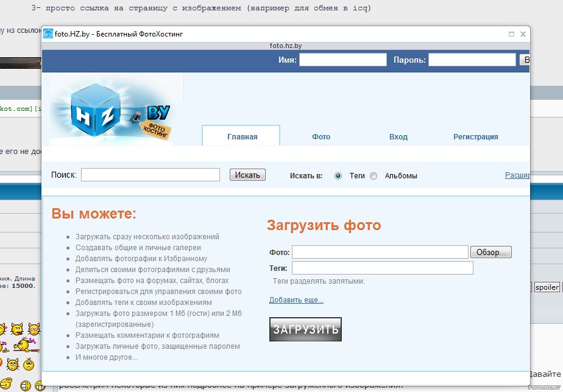Insert the laughing smiley with raised hand
563x392 pixels.
5,383
